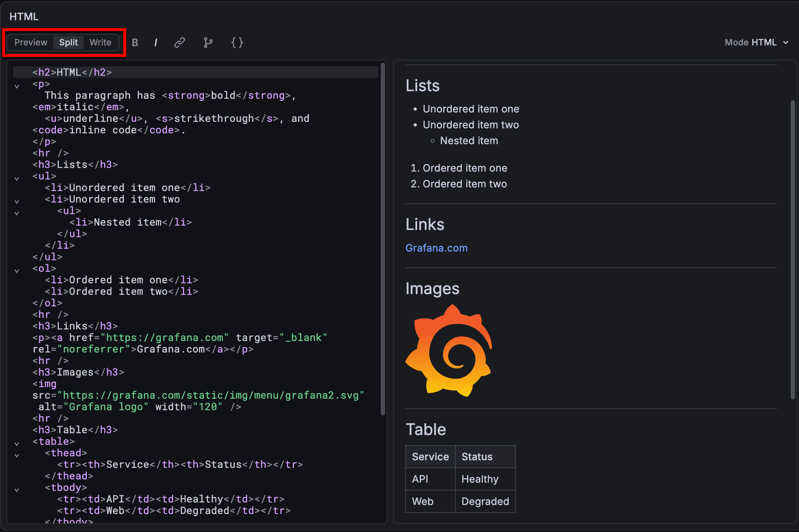Click the 'Nested item' bullet in preview
Screen dimensions: 799x532
pyautogui.click(x=469, y=141)
